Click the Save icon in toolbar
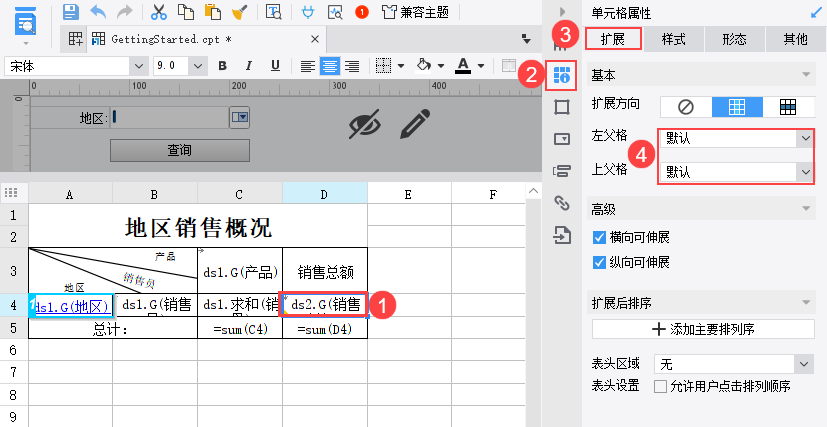 click(x=71, y=12)
